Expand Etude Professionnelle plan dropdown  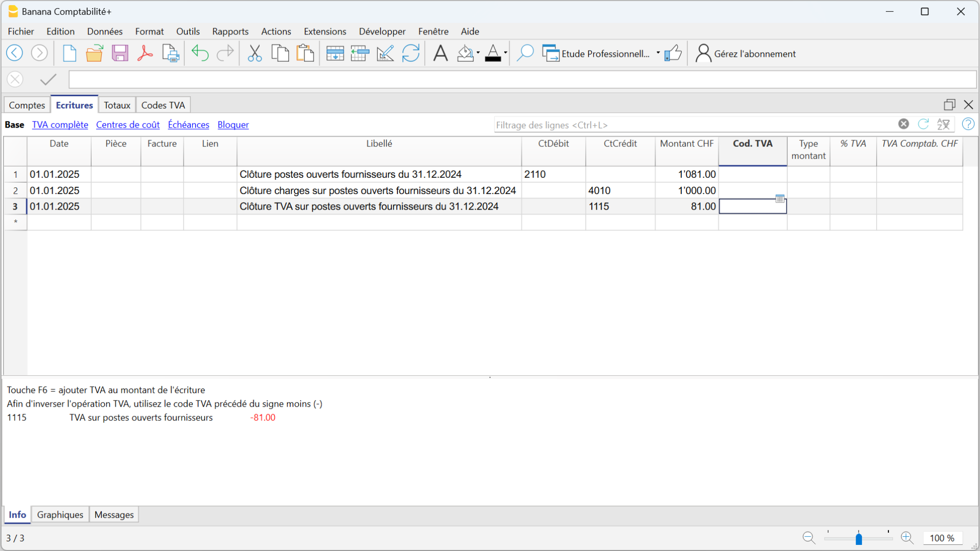click(658, 53)
